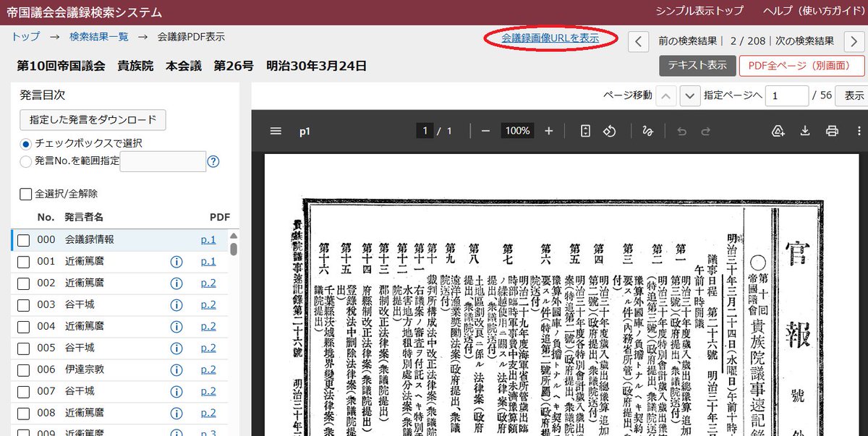Click the 指定ページへ page number field
The height and width of the screenshot is (436, 868).
pyautogui.click(x=787, y=95)
